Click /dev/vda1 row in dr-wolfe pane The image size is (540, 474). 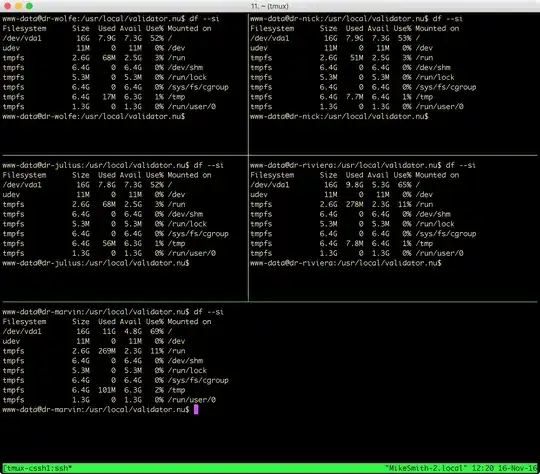point(87,38)
